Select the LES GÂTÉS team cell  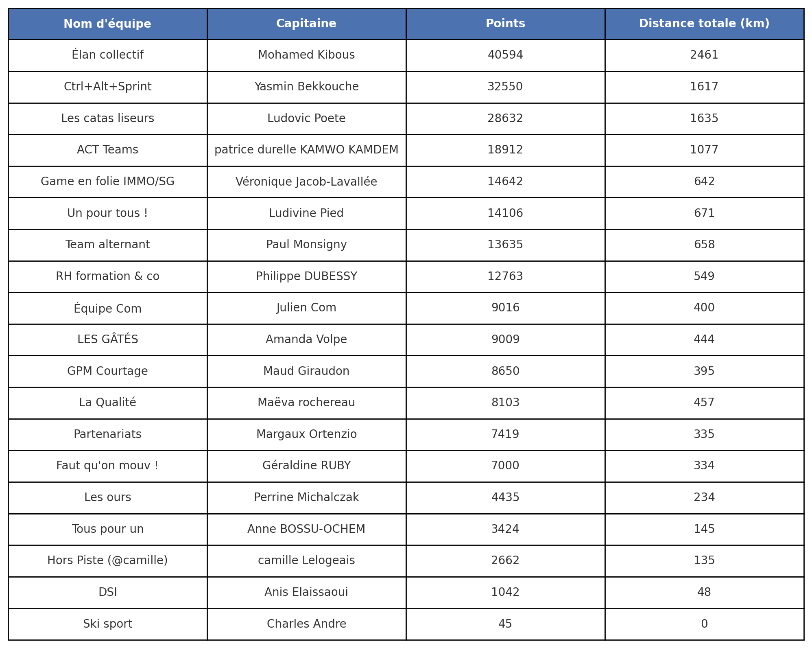[107, 339]
